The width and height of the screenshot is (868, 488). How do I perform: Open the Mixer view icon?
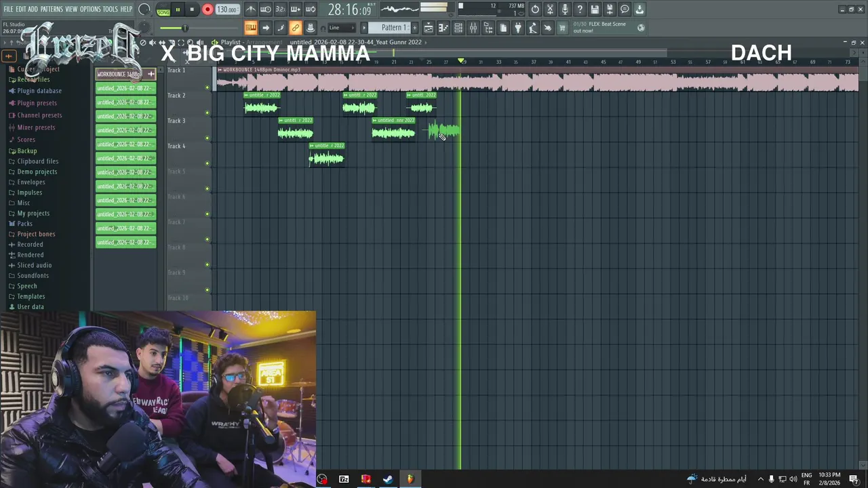(x=473, y=28)
